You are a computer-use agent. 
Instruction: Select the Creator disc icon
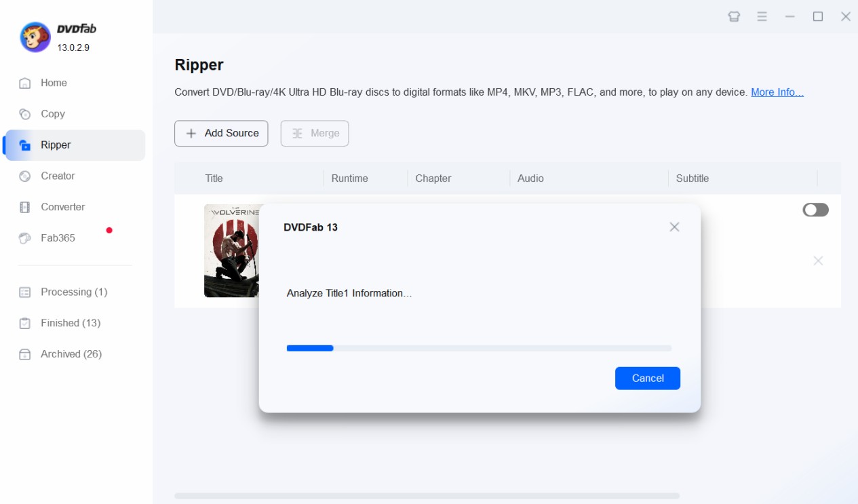(25, 176)
